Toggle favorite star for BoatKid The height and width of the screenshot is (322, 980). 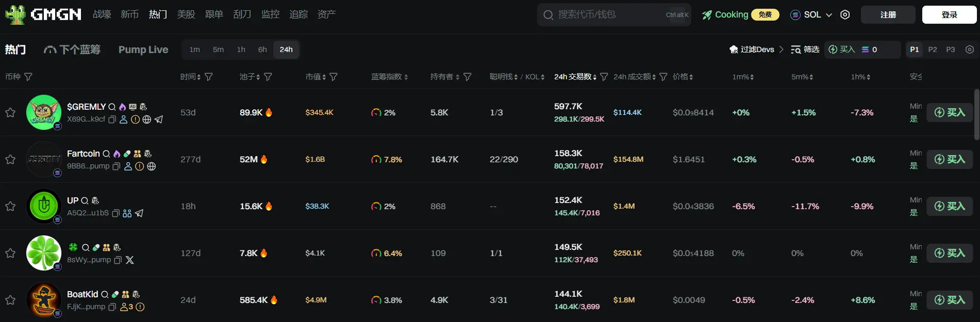[x=10, y=300]
